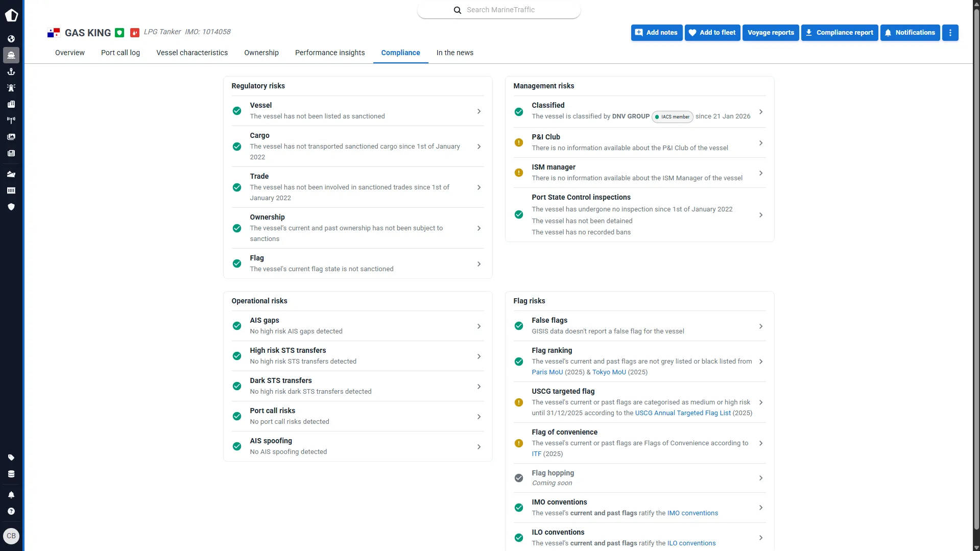Open the help question mark icon

click(x=11, y=511)
